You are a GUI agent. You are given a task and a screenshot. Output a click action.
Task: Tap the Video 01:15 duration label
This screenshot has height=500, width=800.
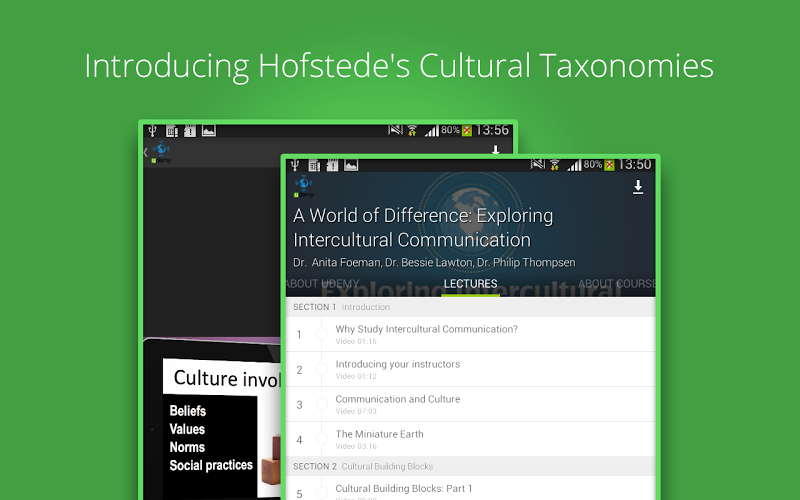(356, 341)
